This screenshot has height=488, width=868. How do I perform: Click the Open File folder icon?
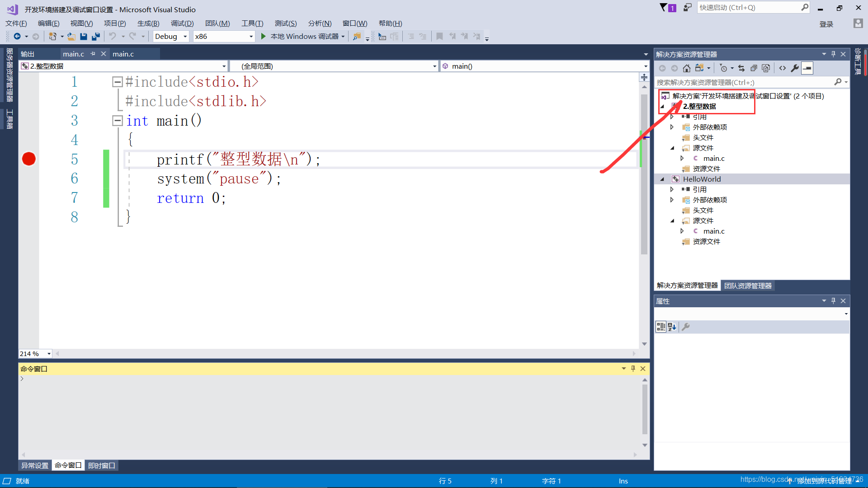click(x=71, y=36)
